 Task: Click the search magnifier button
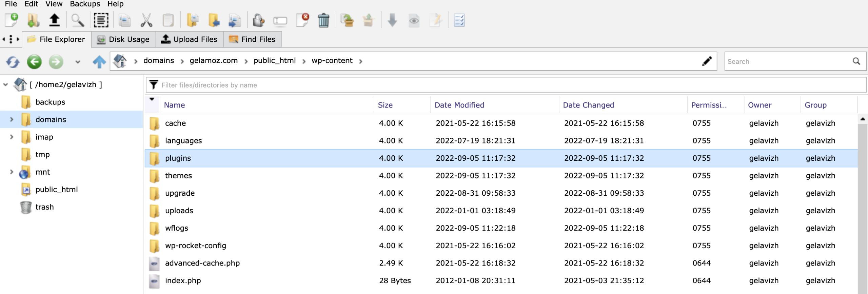point(856,61)
